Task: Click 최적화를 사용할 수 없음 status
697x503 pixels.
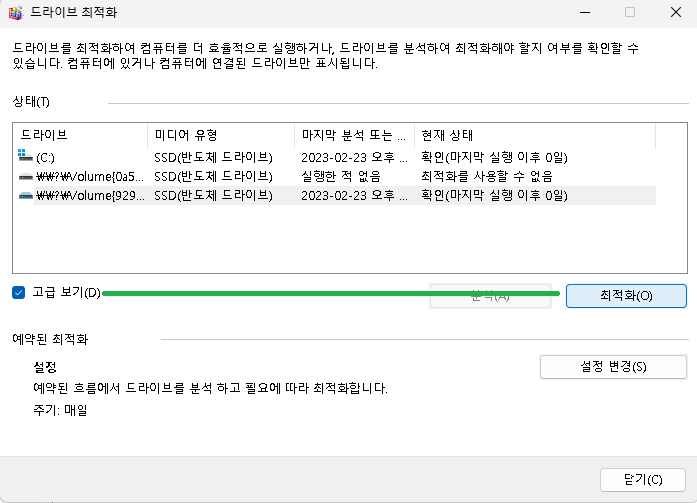Action: (x=487, y=176)
